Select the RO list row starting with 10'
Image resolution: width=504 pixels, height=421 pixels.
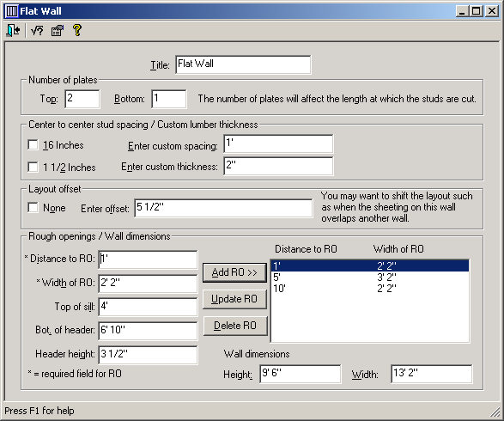tap(370, 288)
